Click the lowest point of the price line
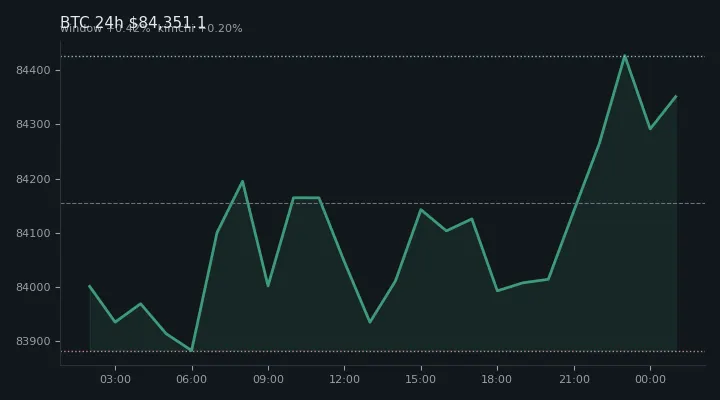Image resolution: width=720 pixels, height=400 pixels. [191, 351]
